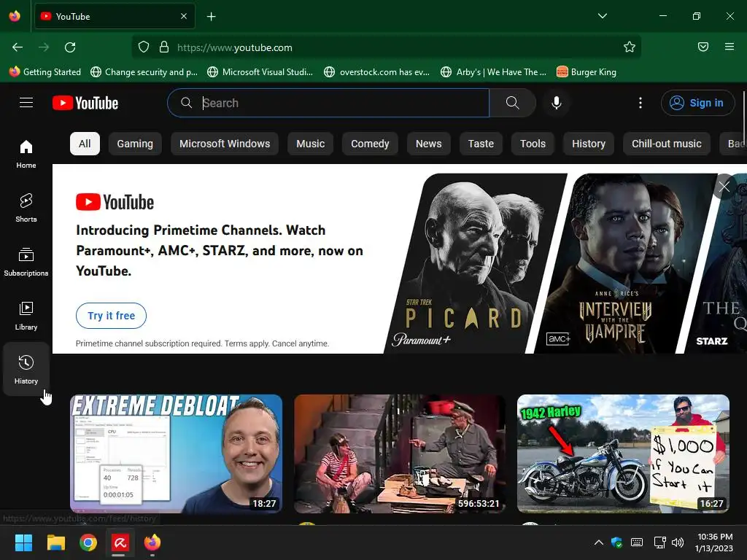Open Subscriptions in the sidebar
Image resolution: width=747 pixels, height=560 pixels.
[26, 262]
